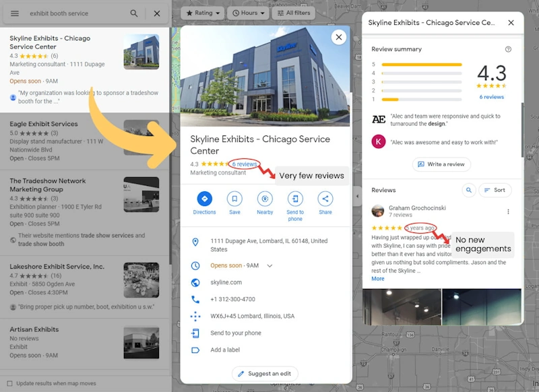Click the Write a review button
The image size is (539, 392).
(441, 164)
